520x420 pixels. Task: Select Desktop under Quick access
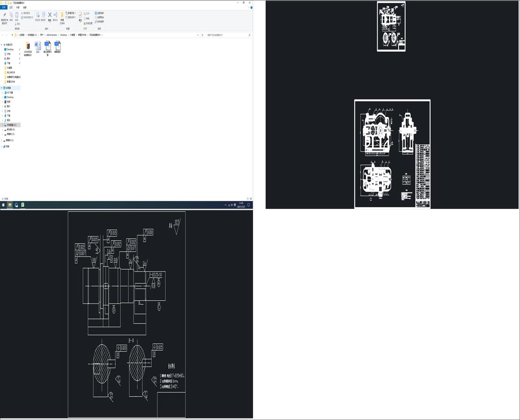(x=10, y=49)
